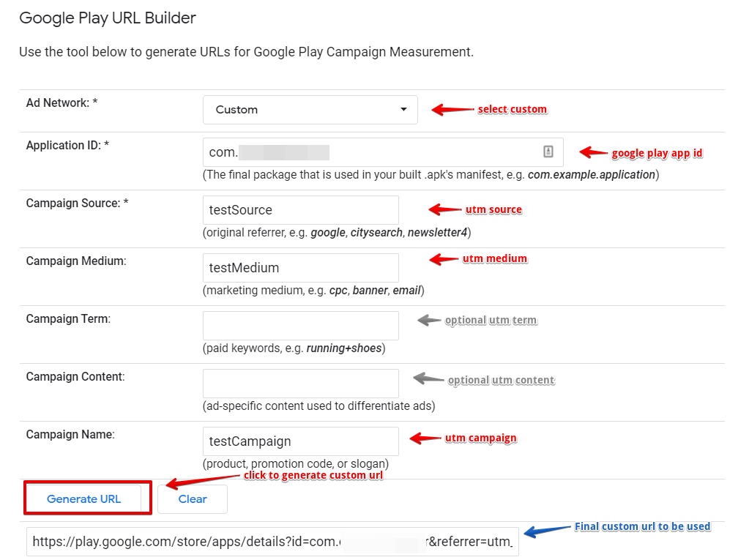Select the generated play.google.com URL field
The height and width of the screenshot is (560, 738).
272,542
